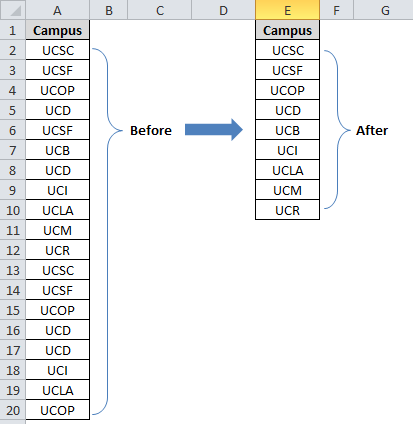
Task: Click the After text label
Action: click(x=372, y=130)
